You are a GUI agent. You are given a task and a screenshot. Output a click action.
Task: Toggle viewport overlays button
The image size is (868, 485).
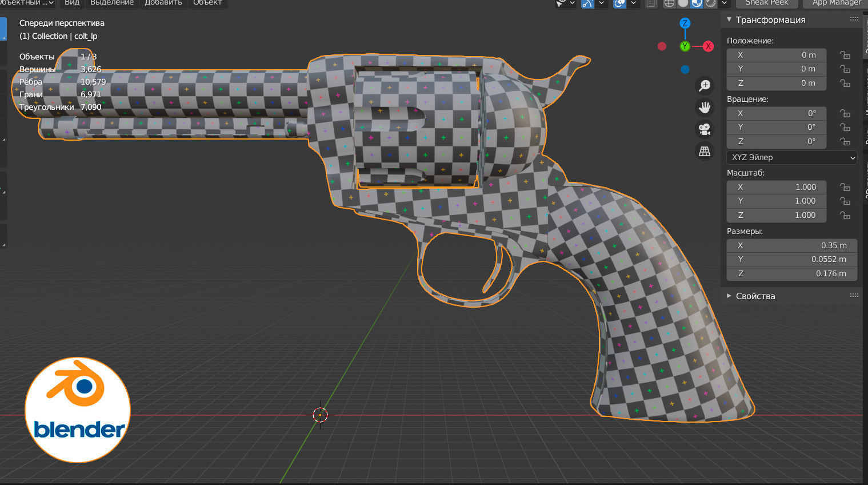619,3
